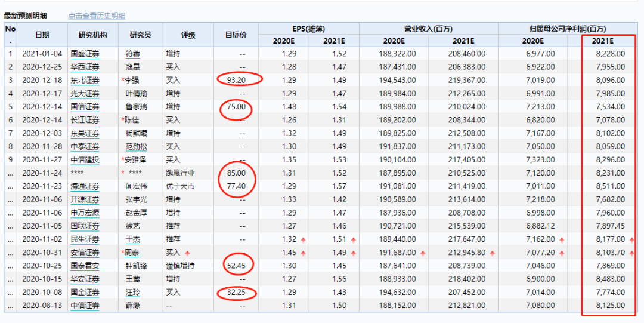Open the 国泰君安 institution link
Image resolution: width=644 pixels, height=323 pixels.
click(x=85, y=266)
